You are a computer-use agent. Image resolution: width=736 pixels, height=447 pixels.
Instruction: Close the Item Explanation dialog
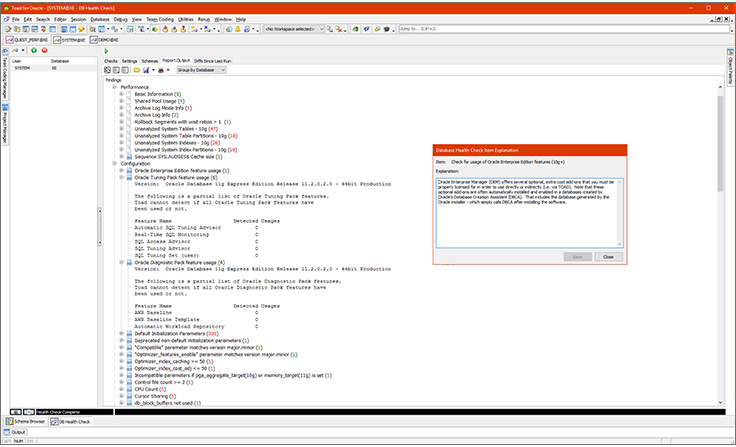tap(608, 257)
